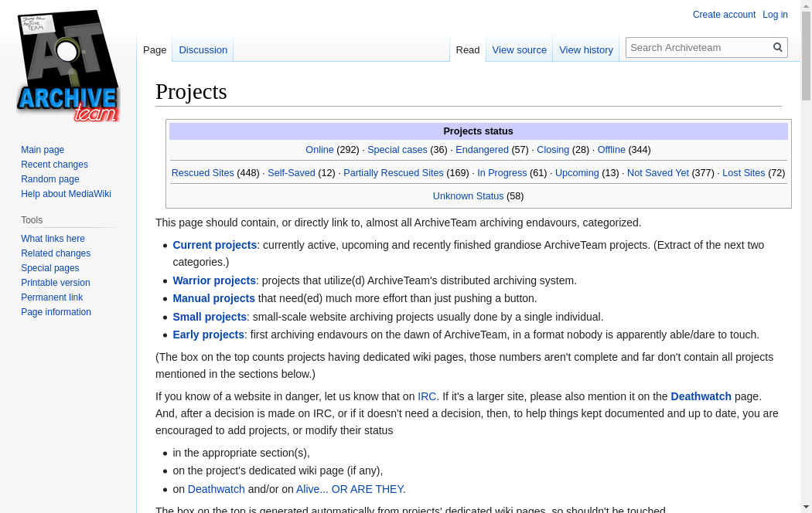Viewport: 812px width, 513px height.
Task: Follow the Warrior projects link
Action: (214, 280)
